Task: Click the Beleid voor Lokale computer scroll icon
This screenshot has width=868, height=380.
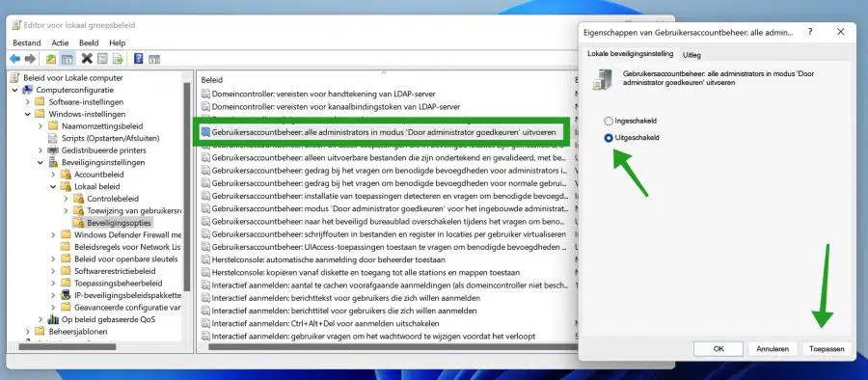Action: click(x=14, y=77)
